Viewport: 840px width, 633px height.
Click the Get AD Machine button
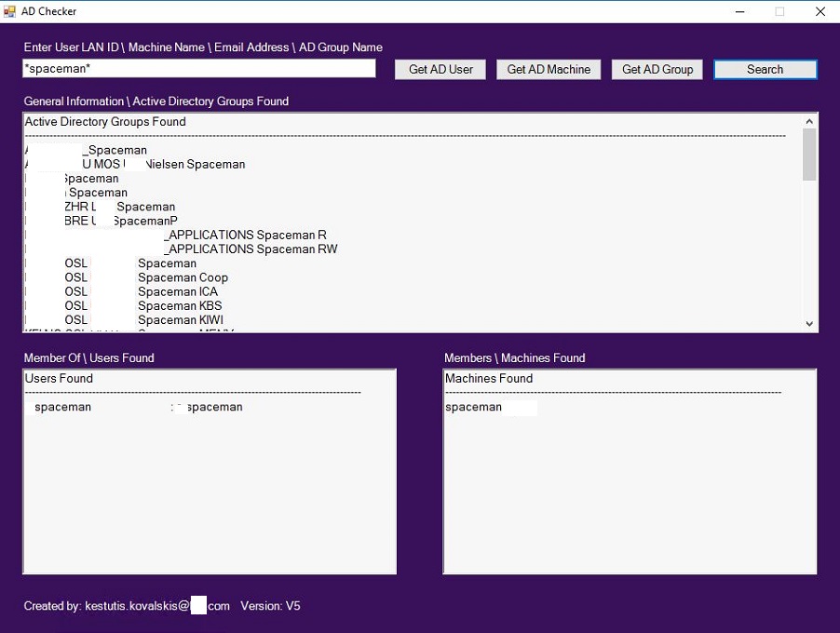pos(549,70)
